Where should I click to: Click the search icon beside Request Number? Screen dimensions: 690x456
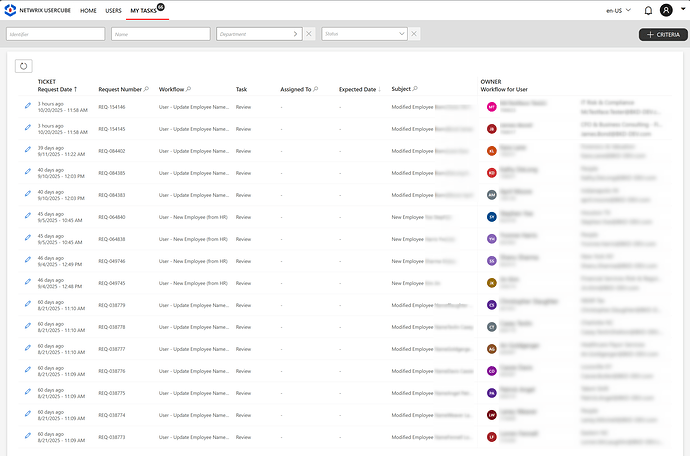tap(147, 90)
